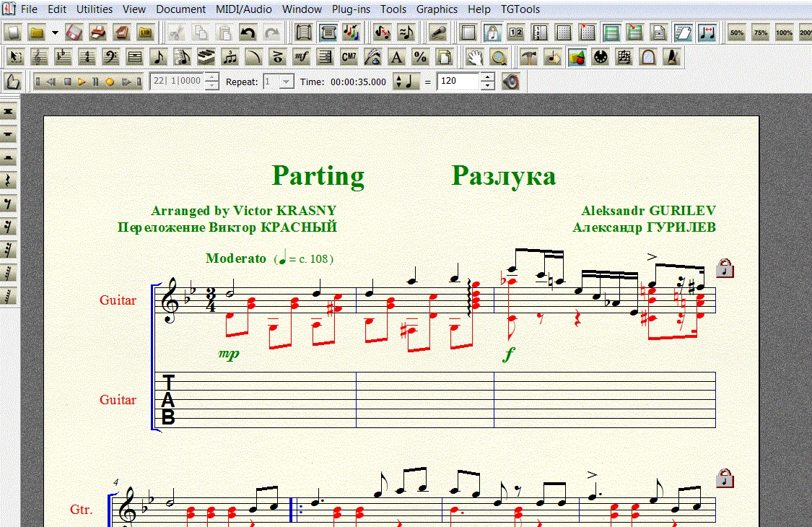Switch to Page View icon
812x527 pixels.
303,33
